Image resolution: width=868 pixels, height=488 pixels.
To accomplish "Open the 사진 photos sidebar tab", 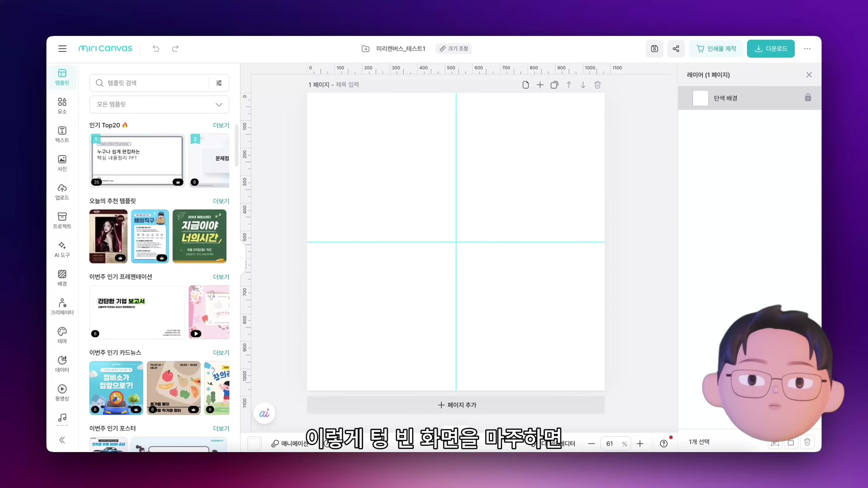I will [62, 163].
